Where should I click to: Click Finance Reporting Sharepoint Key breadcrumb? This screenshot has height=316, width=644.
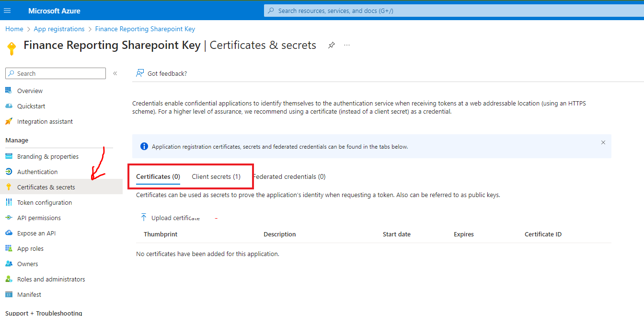[145, 29]
